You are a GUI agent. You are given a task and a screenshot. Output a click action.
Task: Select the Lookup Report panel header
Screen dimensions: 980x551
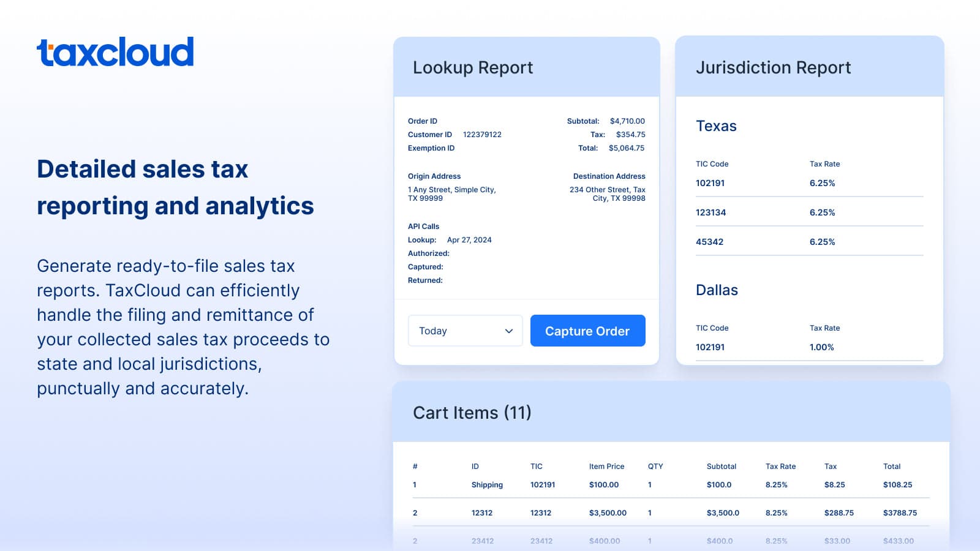click(x=473, y=67)
